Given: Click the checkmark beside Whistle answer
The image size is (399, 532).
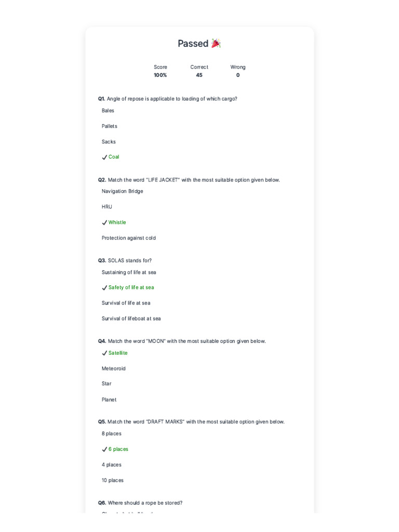Looking at the screenshot, I should [x=104, y=222].
